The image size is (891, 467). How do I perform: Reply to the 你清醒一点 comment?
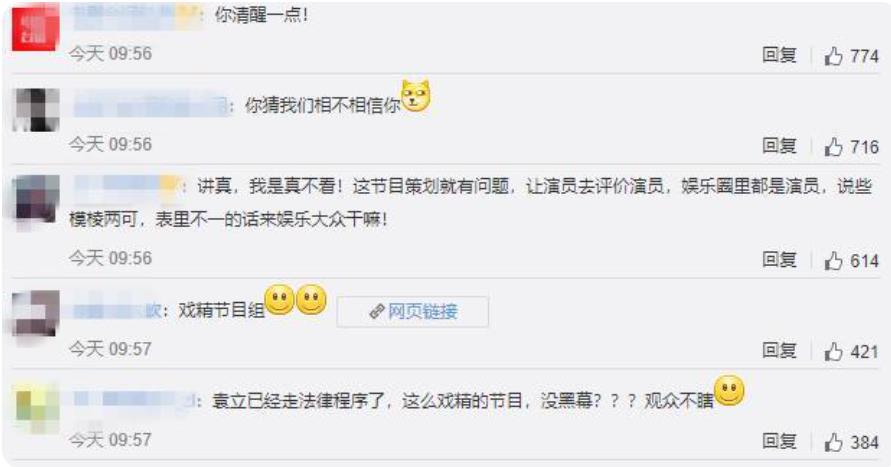(779, 55)
